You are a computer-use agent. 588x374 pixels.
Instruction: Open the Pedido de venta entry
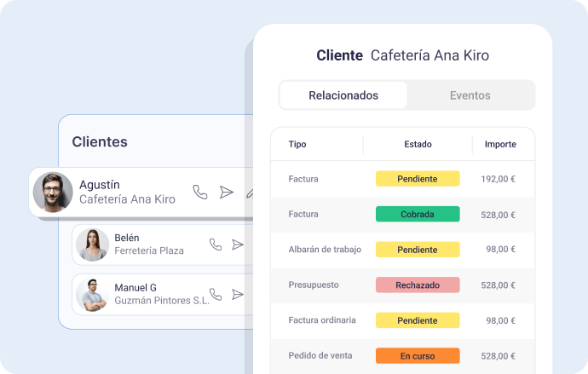pyautogui.click(x=320, y=355)
